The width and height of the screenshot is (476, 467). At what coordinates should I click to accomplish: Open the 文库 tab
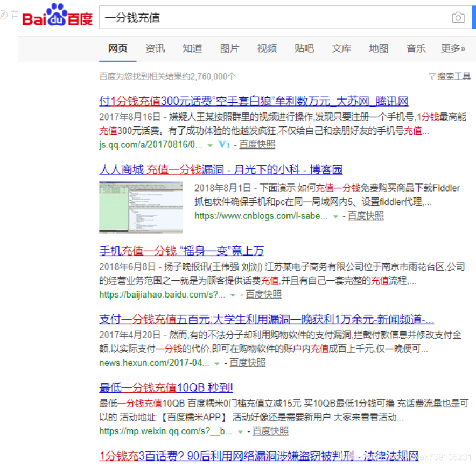point(341,48)
